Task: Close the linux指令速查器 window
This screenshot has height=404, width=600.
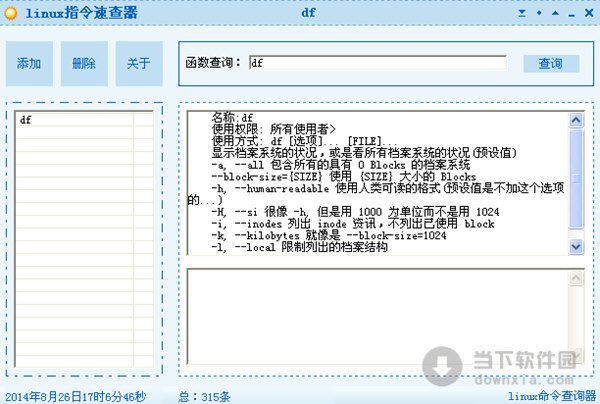Action: pos(589,13)
